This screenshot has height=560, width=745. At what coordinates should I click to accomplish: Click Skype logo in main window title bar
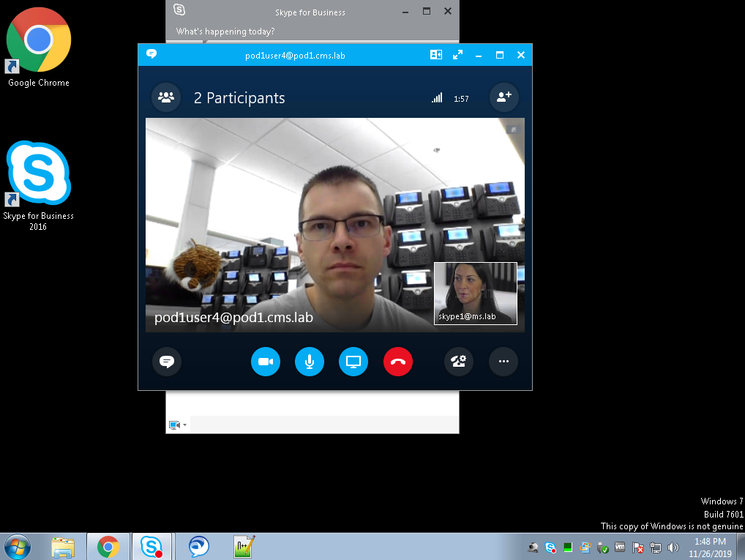pyautogui.click(x=179, y=10)
